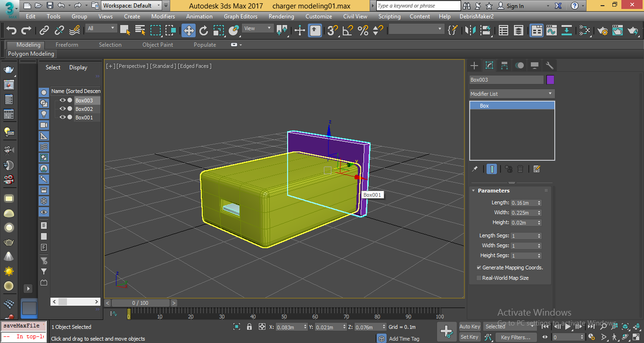Open the Motion command panel tab
644x343 pixels.
coord(520,66)
